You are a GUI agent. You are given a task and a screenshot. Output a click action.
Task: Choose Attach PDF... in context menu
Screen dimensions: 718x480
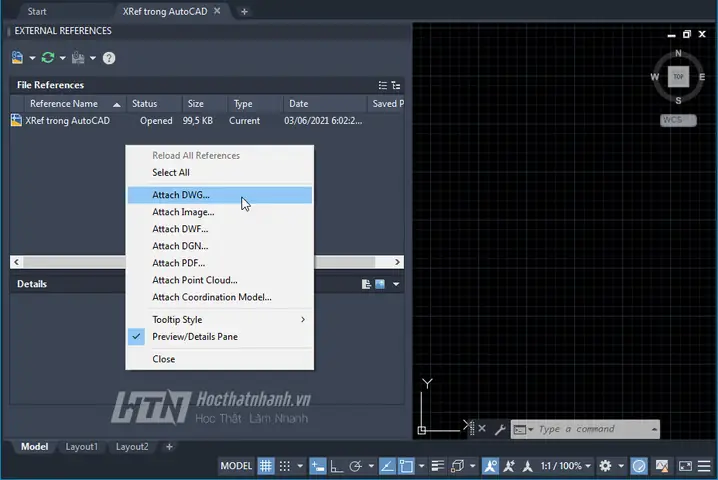pyautogui.click(x=220, y=263)
